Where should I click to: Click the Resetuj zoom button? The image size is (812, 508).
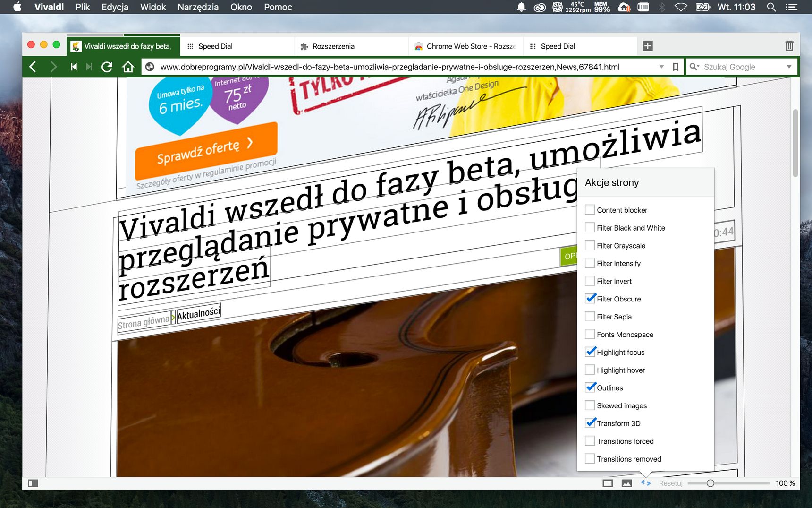[x=671, y=483]
